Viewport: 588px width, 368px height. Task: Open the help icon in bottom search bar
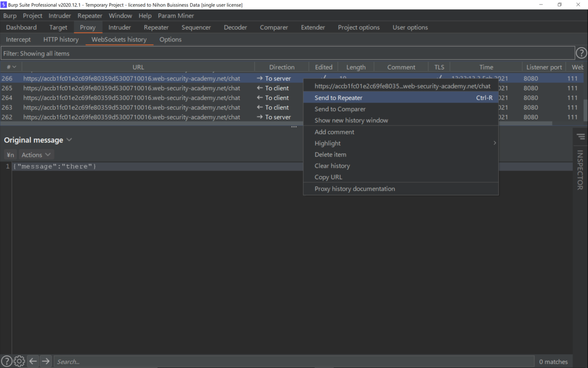(6, 362)
